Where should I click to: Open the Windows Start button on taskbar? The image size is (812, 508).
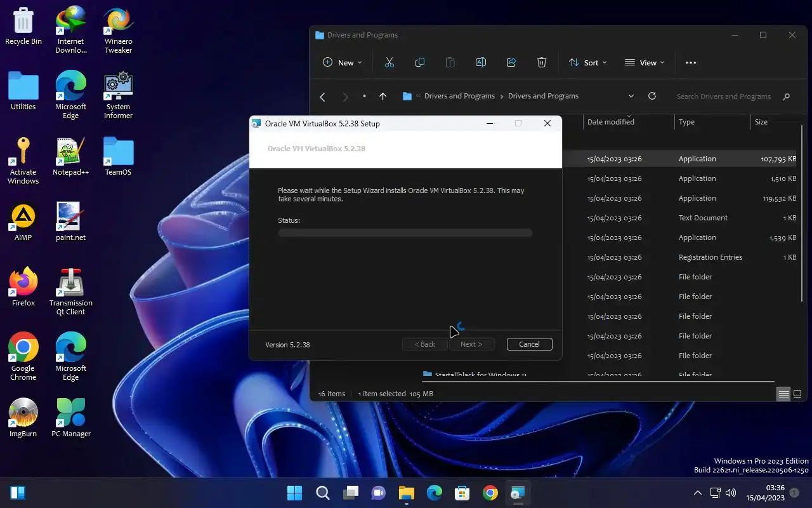coord(294,493)
